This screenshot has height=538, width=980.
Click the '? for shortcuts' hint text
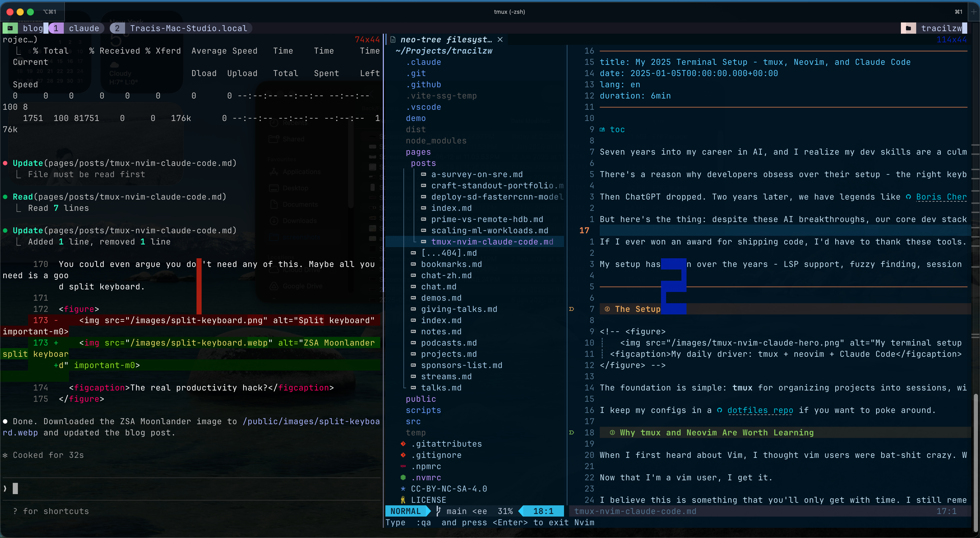[x=51, y=511]
